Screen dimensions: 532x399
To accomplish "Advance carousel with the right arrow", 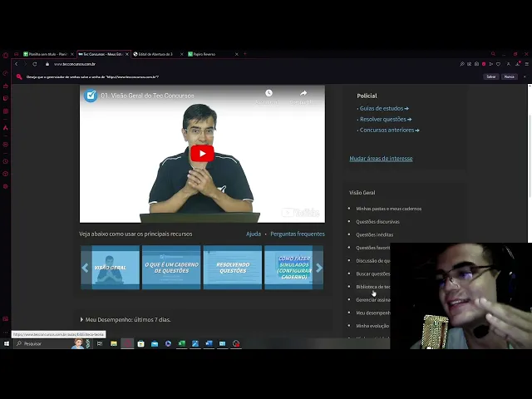I will (318, 268).
